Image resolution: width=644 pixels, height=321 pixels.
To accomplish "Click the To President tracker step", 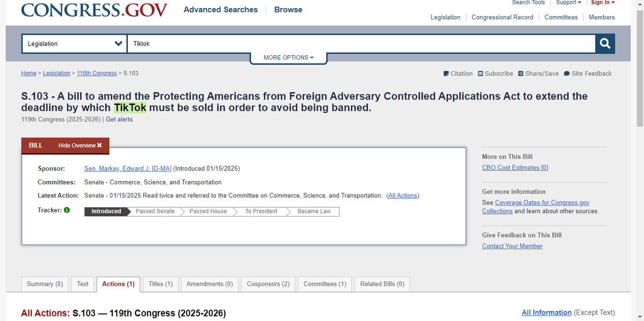I will point(261,211).
